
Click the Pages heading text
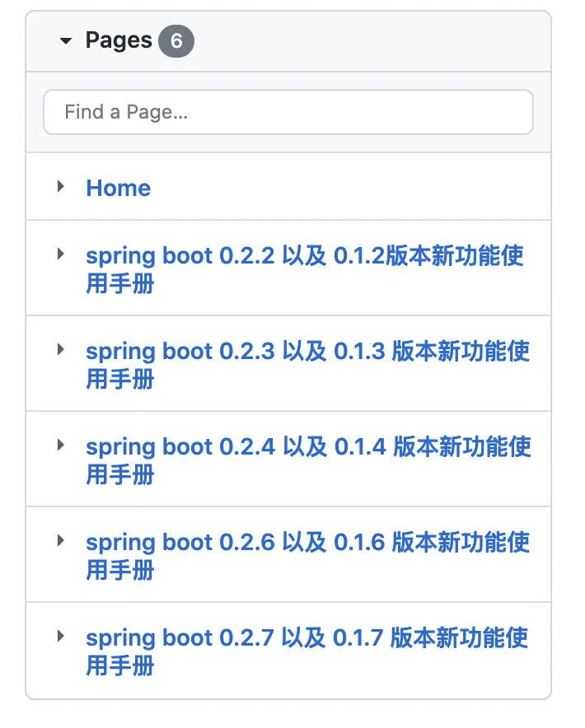click(119, 40)
